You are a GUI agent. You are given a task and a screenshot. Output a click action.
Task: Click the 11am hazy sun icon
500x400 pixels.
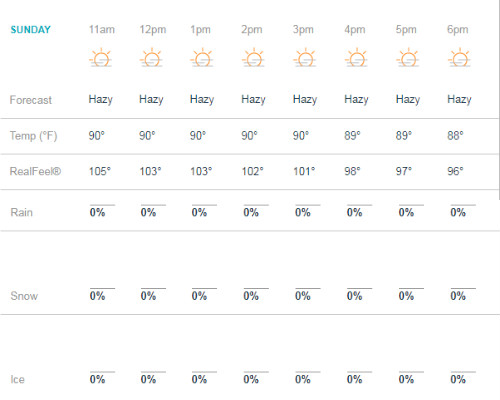[101, 58]
